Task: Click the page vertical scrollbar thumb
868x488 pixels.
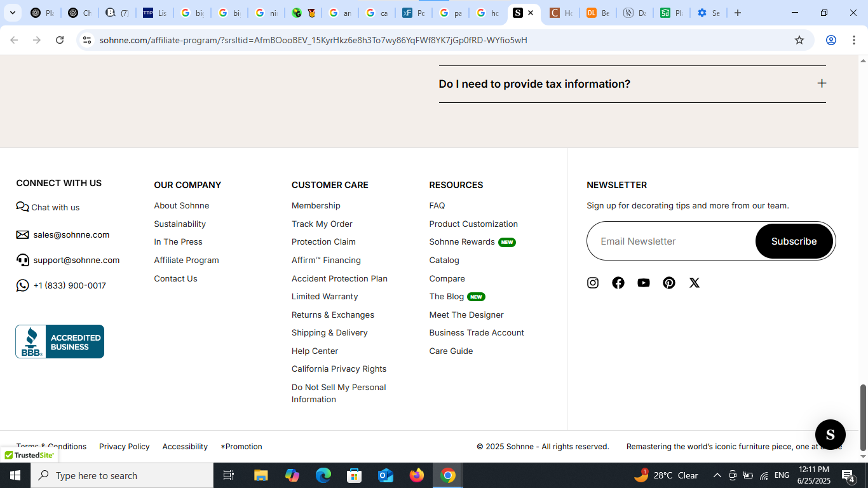Action: 863,416
